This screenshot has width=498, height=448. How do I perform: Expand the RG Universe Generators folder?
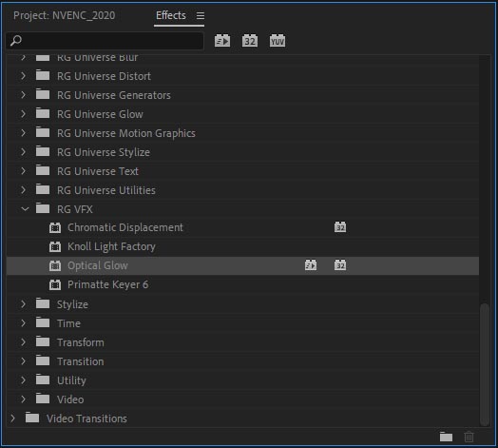tap(23, 95)
